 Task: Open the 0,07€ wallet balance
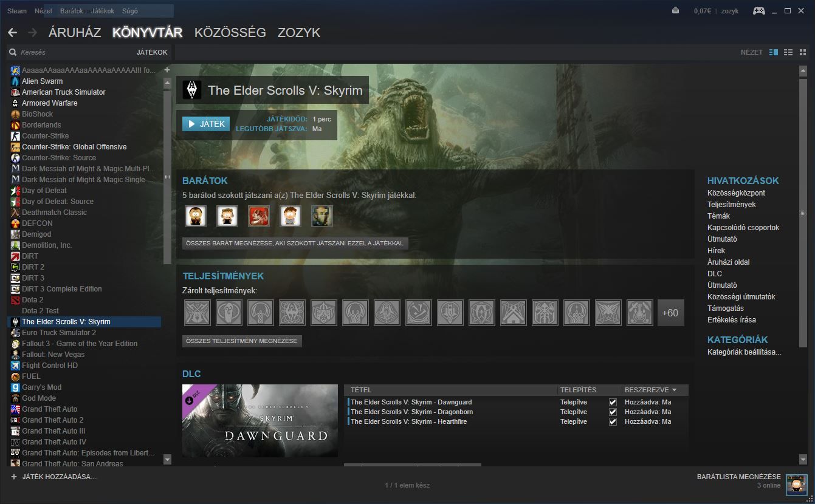click(x=702, y=11)
